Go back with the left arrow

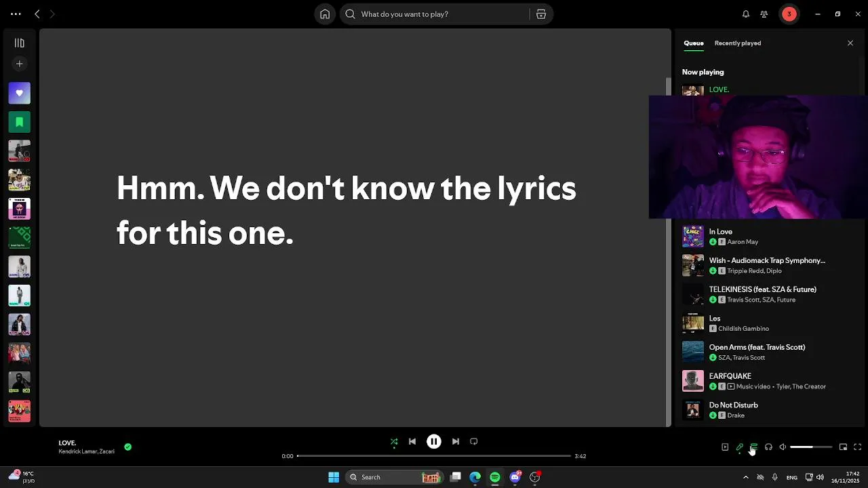(x=37, y=14)
